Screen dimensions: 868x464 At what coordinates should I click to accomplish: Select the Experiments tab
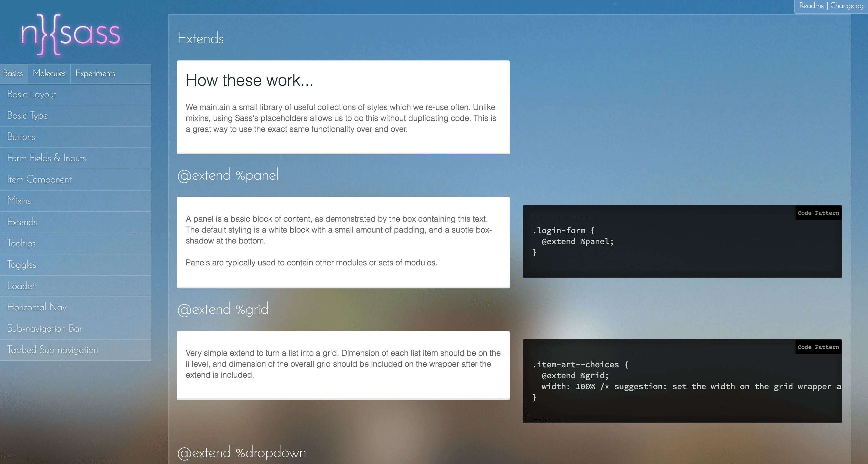click(x=95, y=73)
